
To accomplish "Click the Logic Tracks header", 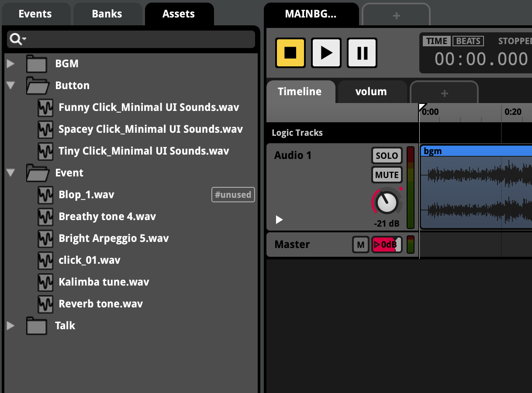I will click(297, 133).
